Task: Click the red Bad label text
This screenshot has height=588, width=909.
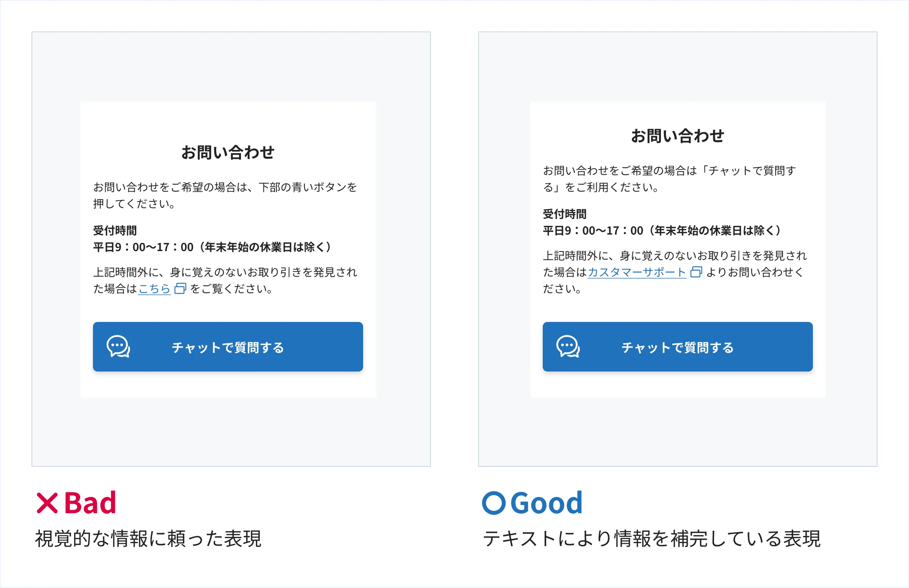Action: click(90, 503)
